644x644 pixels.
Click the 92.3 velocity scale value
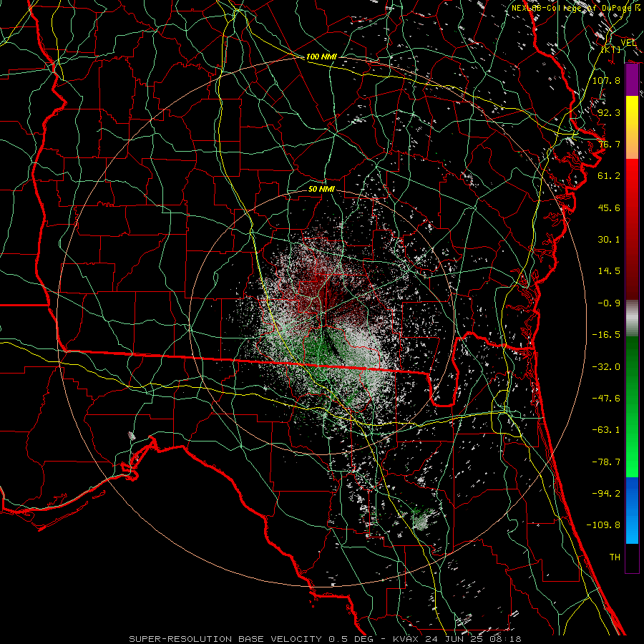point(609,112)
